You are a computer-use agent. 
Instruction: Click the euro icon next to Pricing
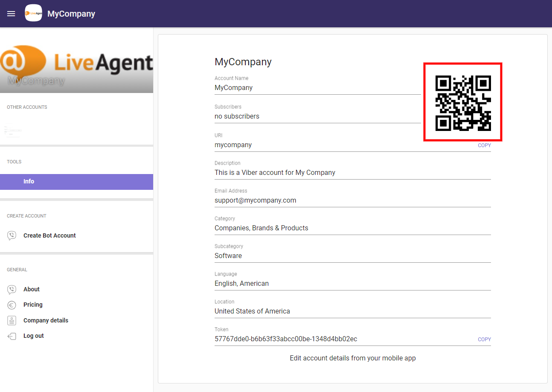tap(12, 305)
